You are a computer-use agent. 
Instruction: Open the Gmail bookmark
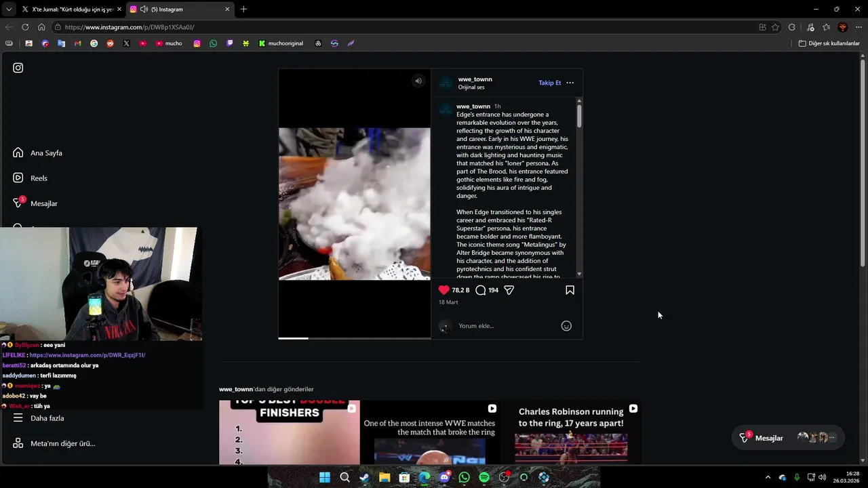77,43
